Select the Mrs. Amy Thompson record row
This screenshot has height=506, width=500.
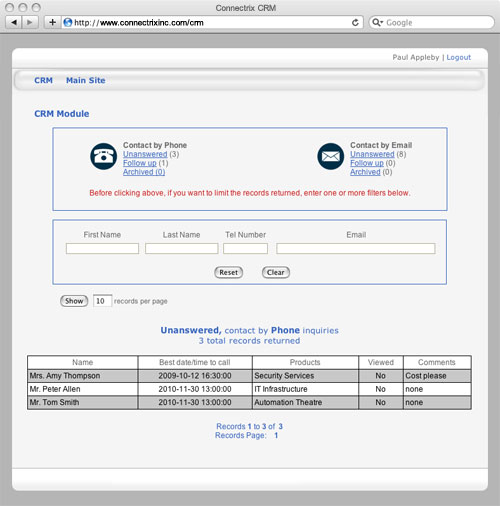(x=249, y=376)
